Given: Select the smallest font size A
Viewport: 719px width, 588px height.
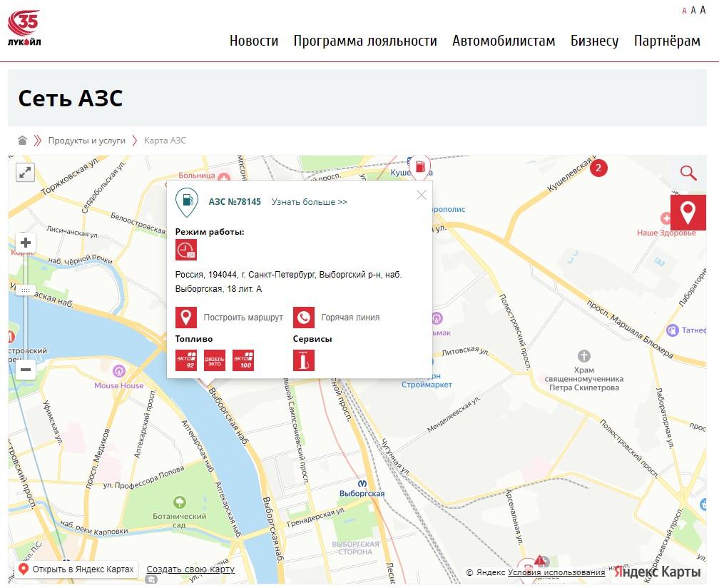Looking at the screenshot, I should (x=684, y=11).
